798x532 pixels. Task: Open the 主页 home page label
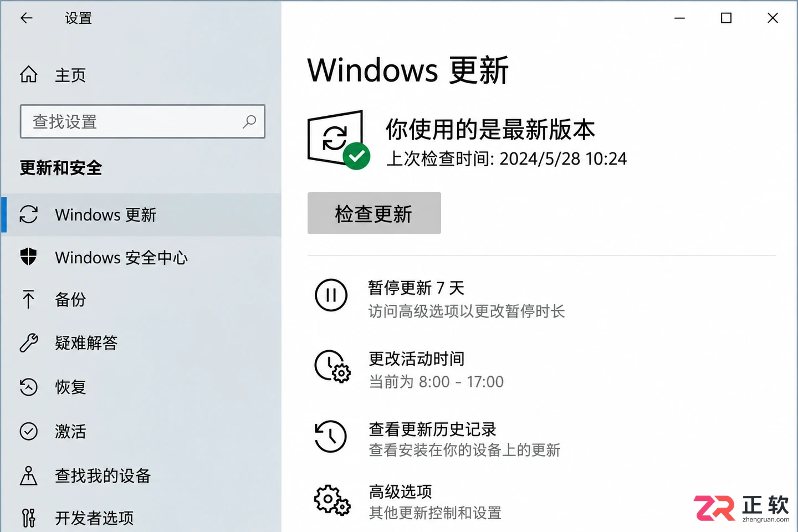coord(70,75)
